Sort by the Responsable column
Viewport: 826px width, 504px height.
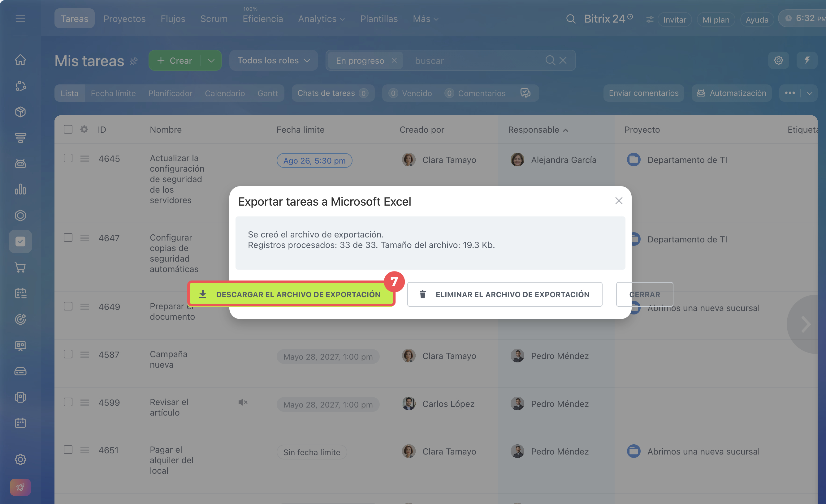click(x=538, y=130)
